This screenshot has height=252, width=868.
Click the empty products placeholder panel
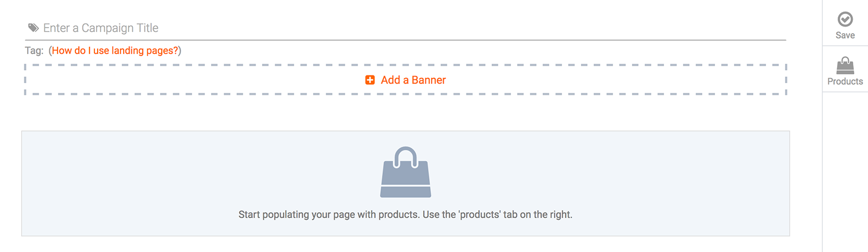click(x=405, y=184)
